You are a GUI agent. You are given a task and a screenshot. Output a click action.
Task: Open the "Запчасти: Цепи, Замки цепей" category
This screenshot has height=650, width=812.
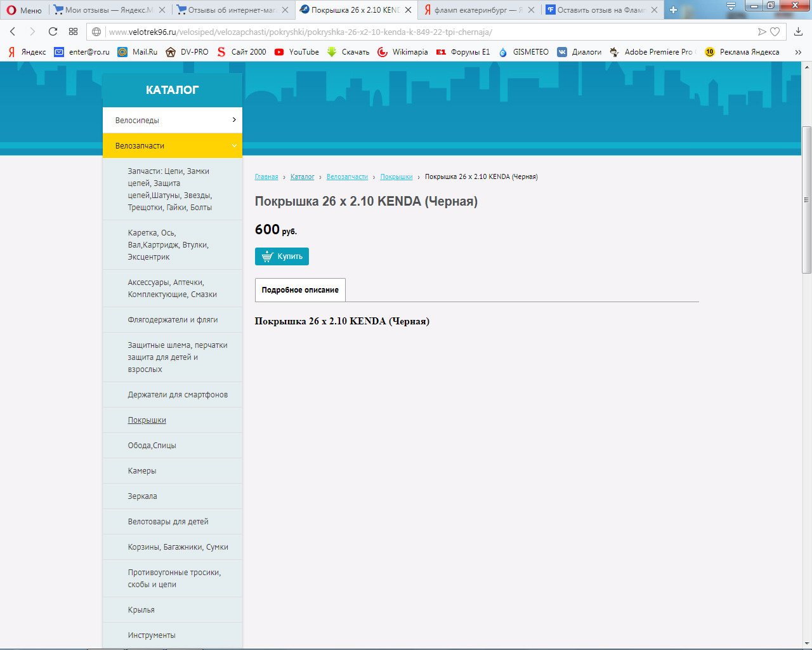(173, 189)
